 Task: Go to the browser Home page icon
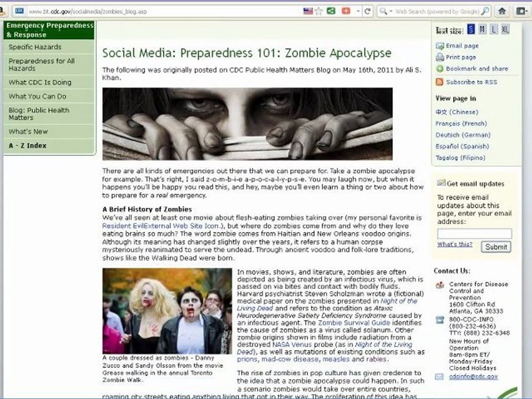502,11
